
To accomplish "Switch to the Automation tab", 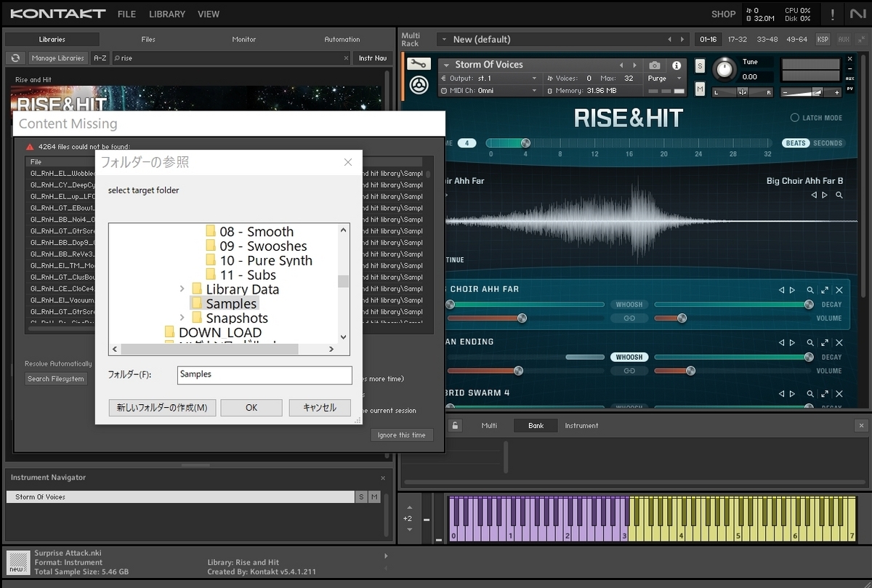I will pos(342,39).
